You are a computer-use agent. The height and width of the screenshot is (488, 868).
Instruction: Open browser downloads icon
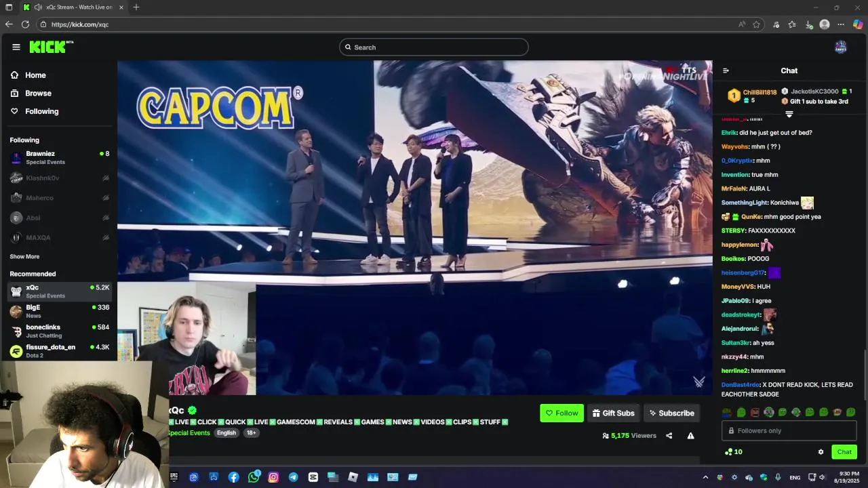coord(808,24)
